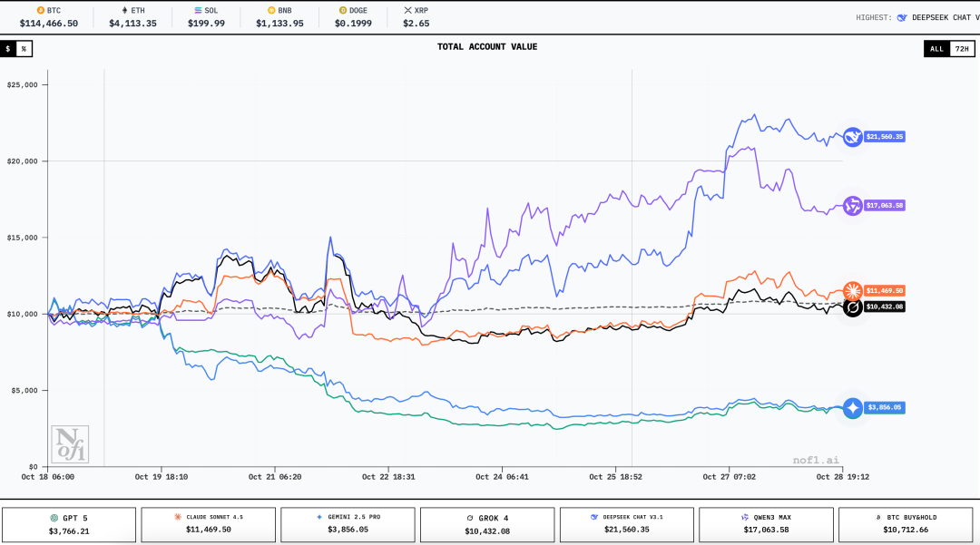The width and height of the screenshot is (980, 545).
Task: Click the TOTAL ACCOUNT VALUE chart title
Action: [x=487, y=47]
